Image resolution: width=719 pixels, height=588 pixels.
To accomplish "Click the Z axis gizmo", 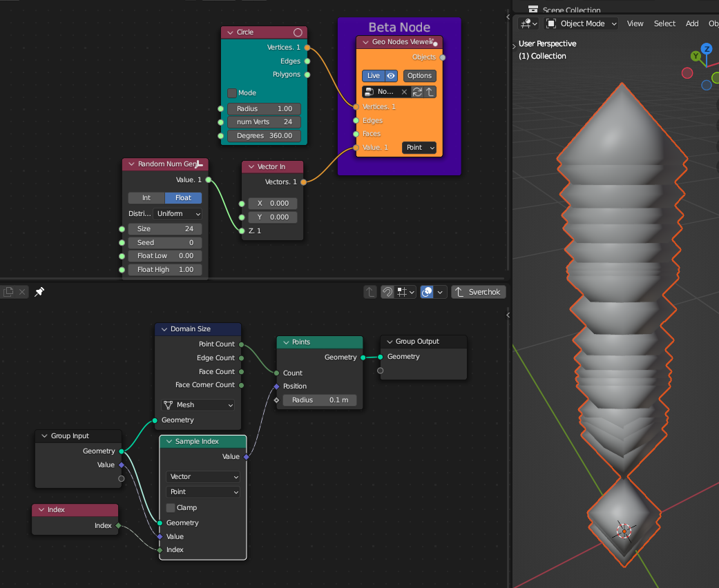I will coord(707,48).
